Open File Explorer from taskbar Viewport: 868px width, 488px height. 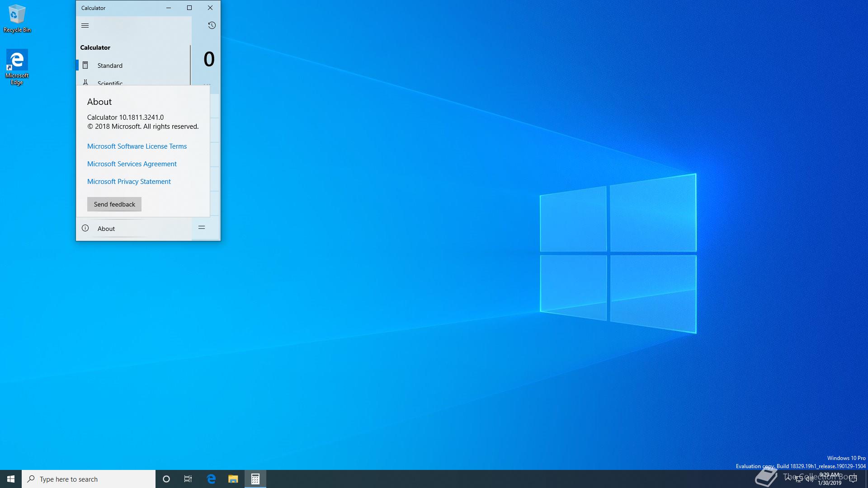pos(233,479)
